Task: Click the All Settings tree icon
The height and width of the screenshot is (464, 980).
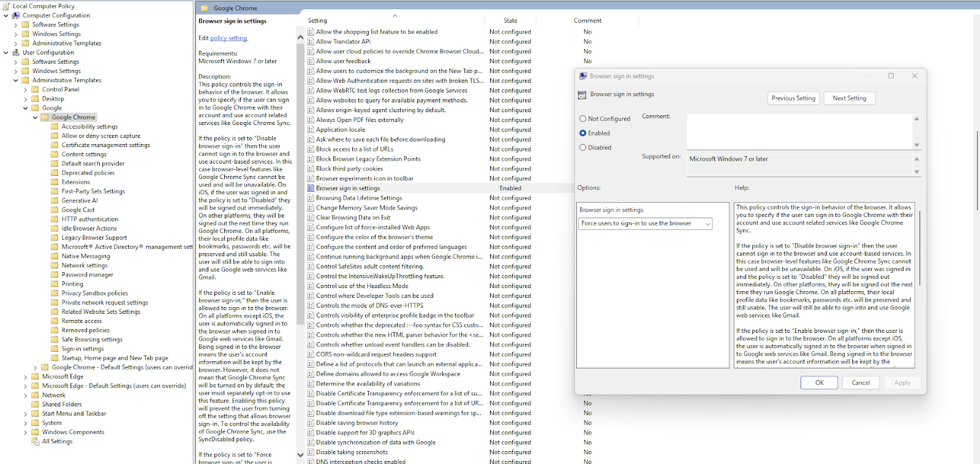Action: [x=36, y=441]
